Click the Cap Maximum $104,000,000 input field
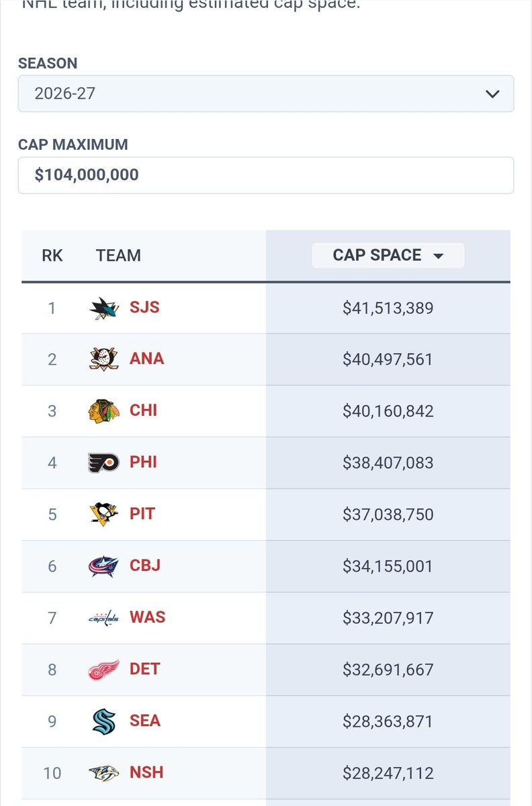This screenshot has width=532, height=806. [x=266, y=175]
